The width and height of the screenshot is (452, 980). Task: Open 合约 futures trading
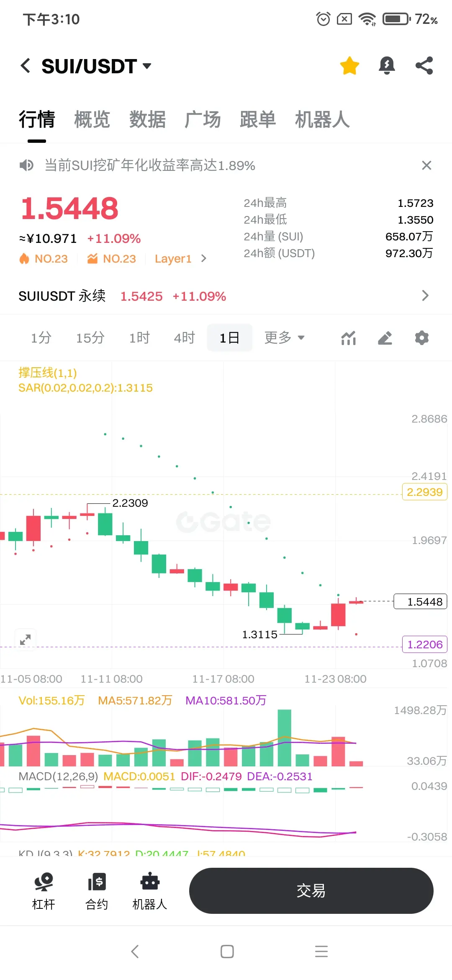point(97,891)
